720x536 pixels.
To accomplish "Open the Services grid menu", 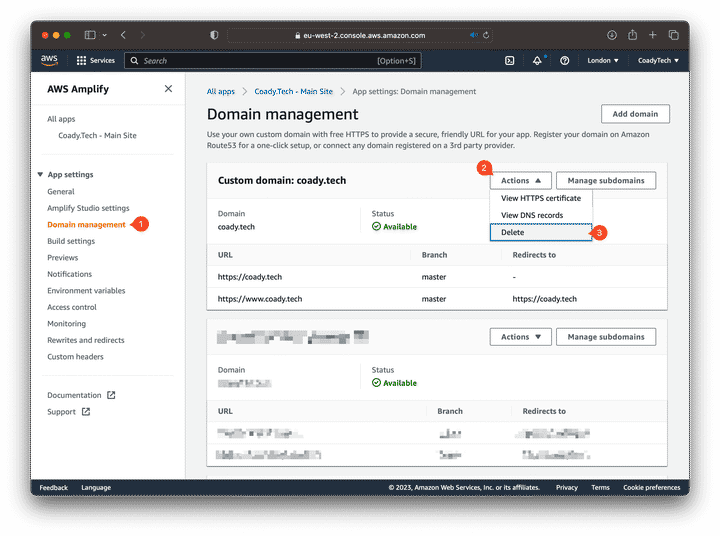I will (x=96, y=61).
